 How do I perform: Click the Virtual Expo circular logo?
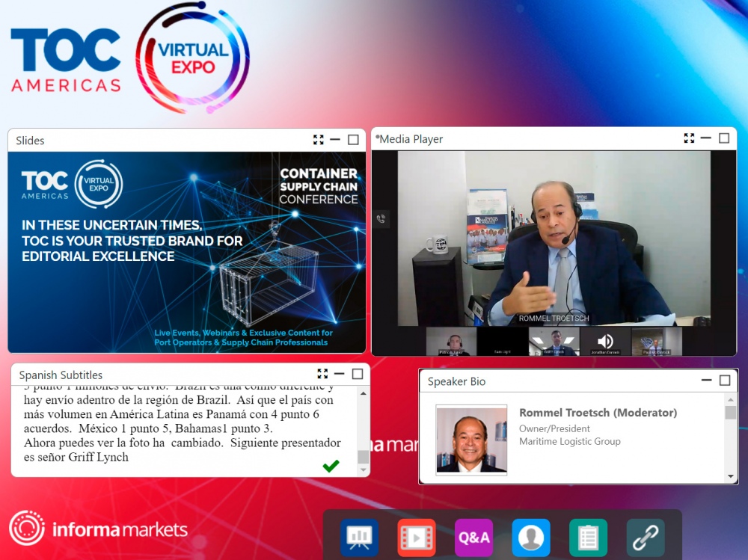[x=193, y=58]
